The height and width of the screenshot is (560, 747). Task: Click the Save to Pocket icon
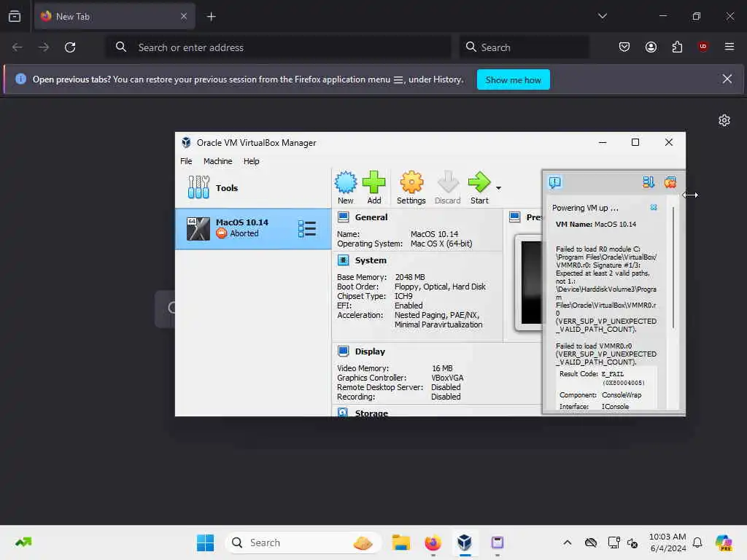(x=624, y=47)
